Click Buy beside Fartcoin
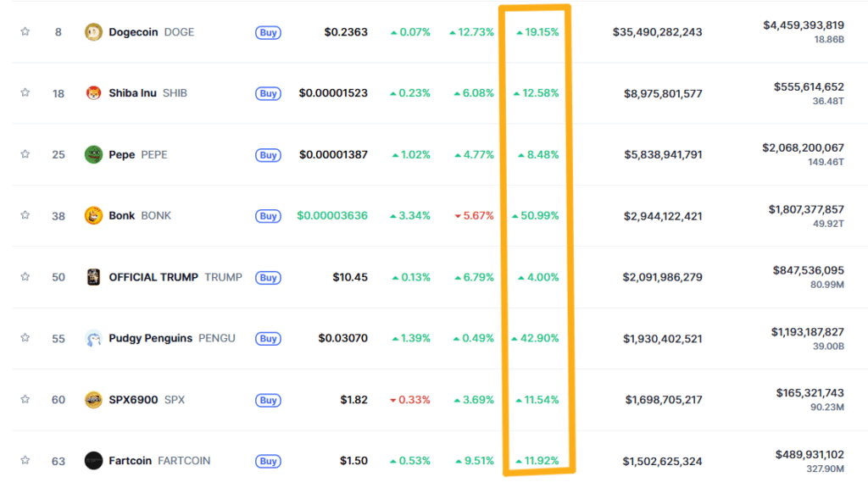 pyautogui.click(x=268, y=461)
